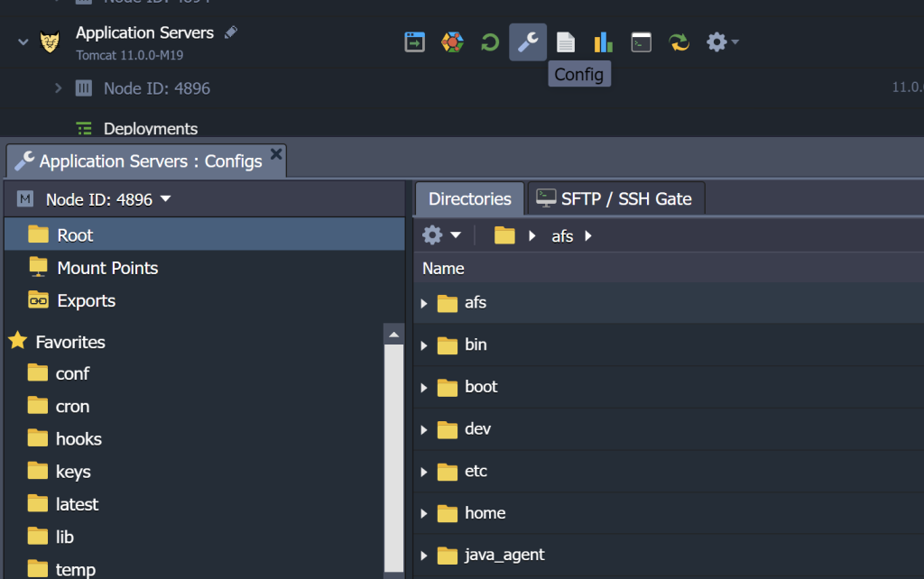Switch to SFTP / SSH Gate tab
Screen dimensions: 924x579
pos(615,199)
